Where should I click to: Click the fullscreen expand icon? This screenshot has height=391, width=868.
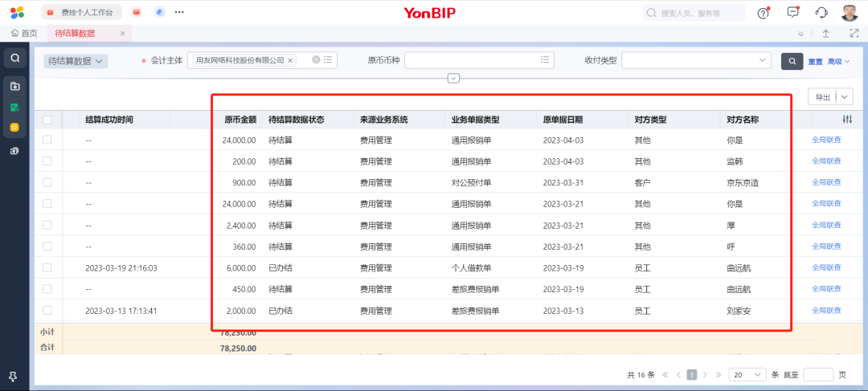click(854, 33)
